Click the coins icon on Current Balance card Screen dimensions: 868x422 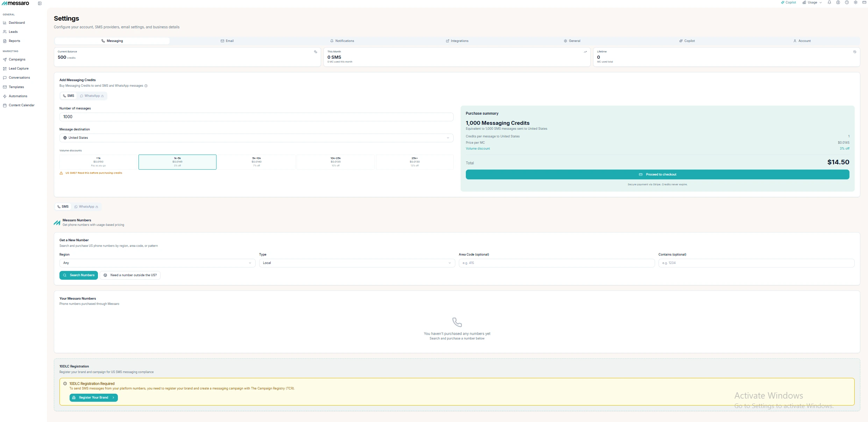[315, 52]
